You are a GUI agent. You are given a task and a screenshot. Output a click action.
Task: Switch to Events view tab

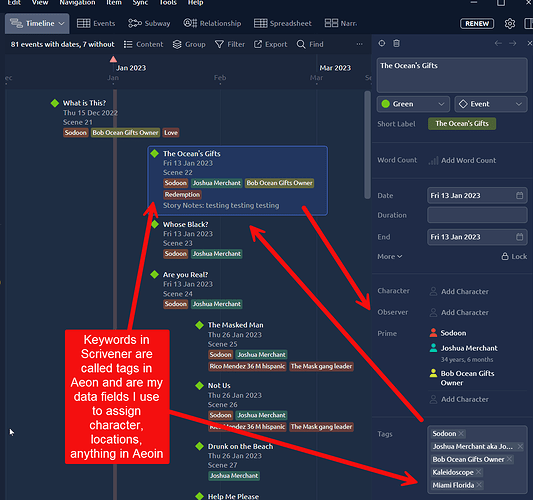click(x=96, y=23)
